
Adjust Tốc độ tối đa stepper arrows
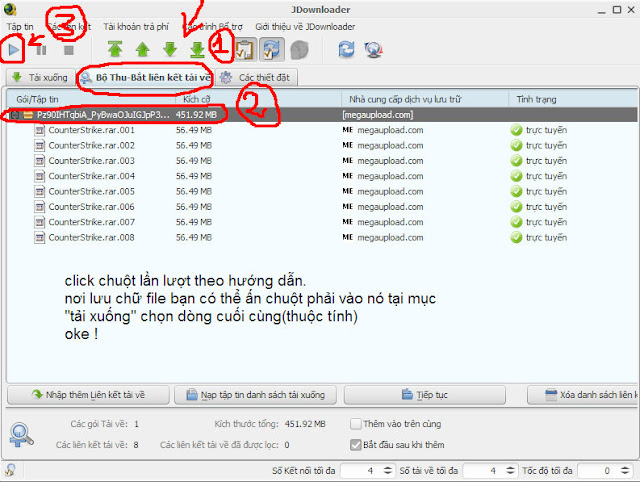pos(625,471)
